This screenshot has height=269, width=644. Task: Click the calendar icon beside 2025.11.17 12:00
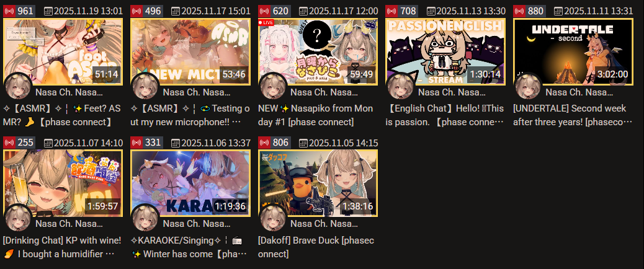(303, 11)
